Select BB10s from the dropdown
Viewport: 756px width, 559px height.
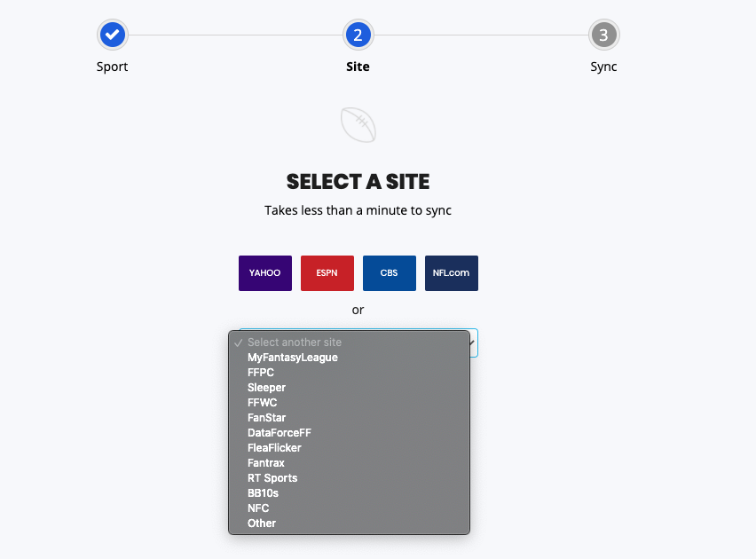349,493
